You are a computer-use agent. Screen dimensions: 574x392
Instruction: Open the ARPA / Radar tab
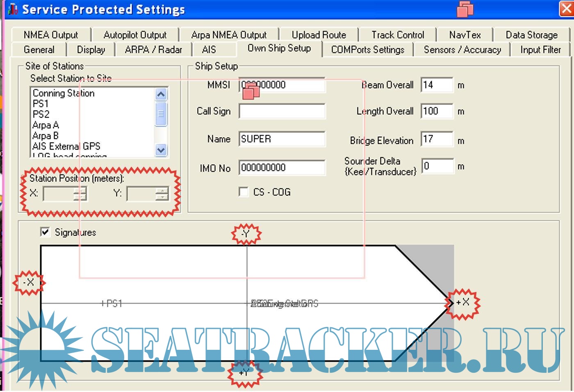tap(153, 50)
